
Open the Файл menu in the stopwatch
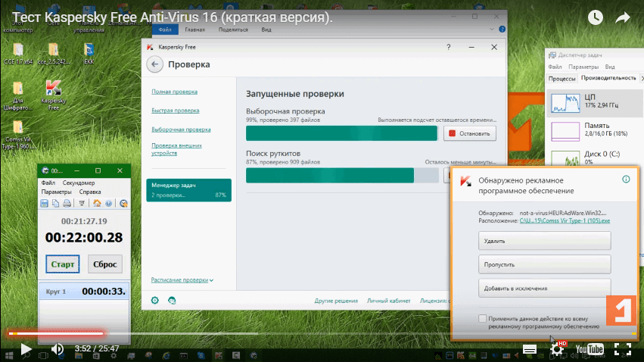[x=48, y=183]
